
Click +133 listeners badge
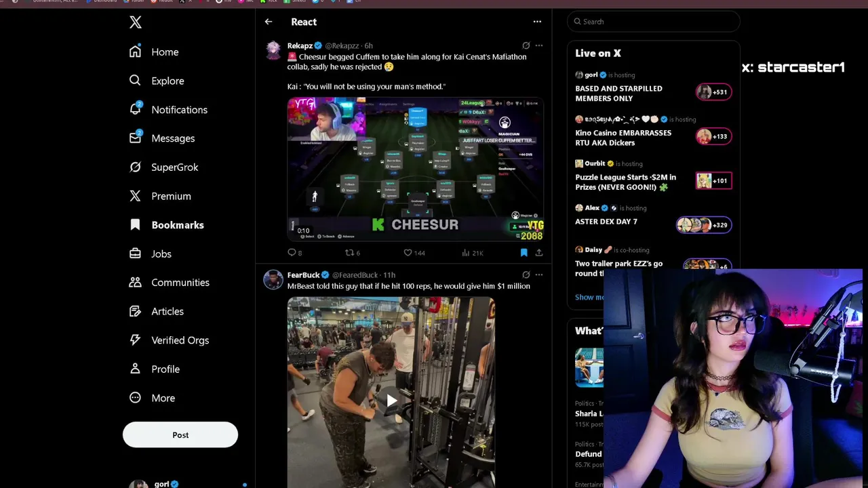[x=713, y=136]
